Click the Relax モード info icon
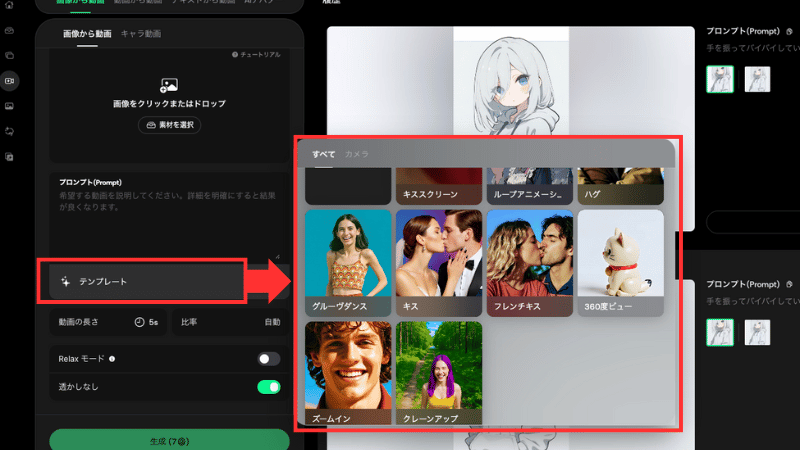Image resolution: width=800 pixels, height=450 pixels. pyautogui.click(x=111, y=358)
